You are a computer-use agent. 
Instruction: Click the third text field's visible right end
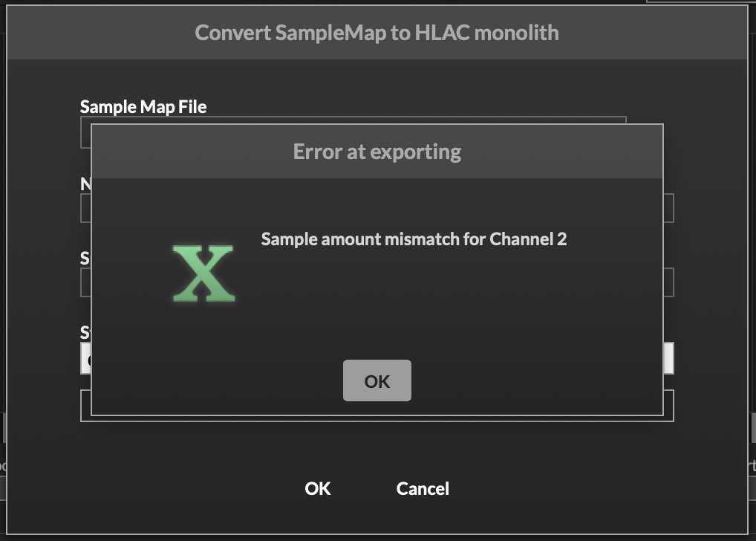point(668,282)
